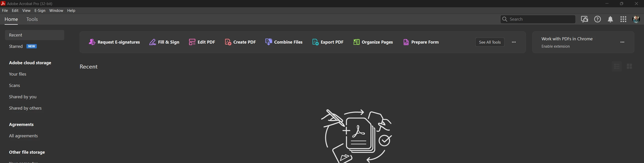Click the NEW badge beside Starred
The width and height of the screenshot is (644, 163).
32,46
